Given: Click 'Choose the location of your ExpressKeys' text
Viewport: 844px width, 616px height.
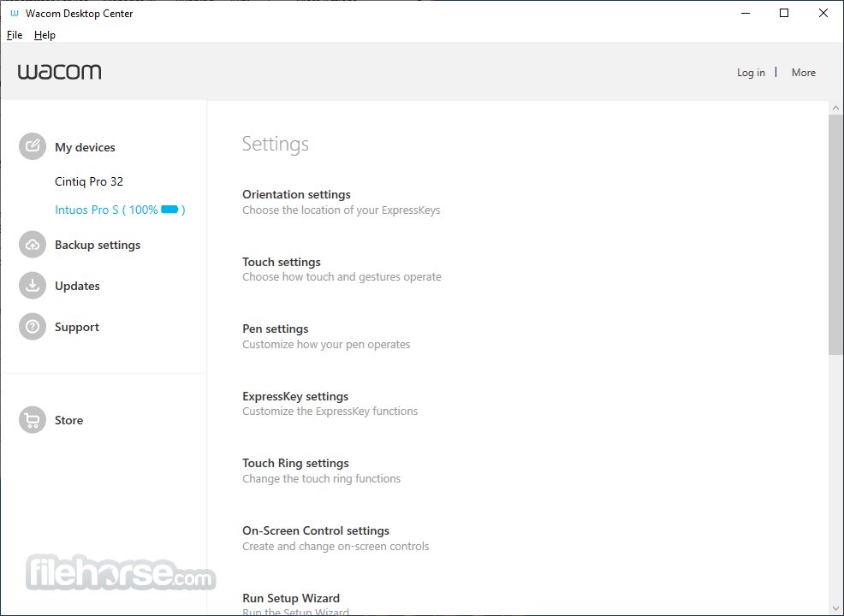Looking at the screenshot, I should pyautogui.click(x=341, y=210).
